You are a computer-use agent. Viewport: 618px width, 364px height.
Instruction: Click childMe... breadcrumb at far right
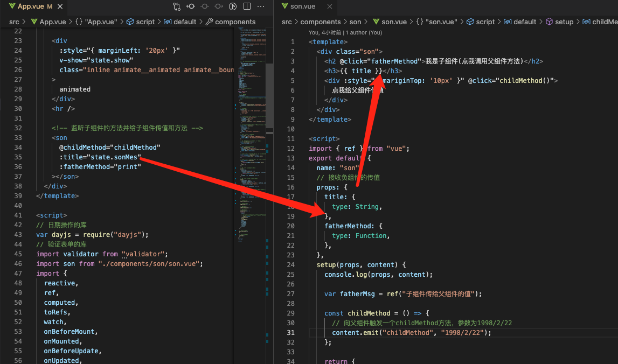click(600, 22)
